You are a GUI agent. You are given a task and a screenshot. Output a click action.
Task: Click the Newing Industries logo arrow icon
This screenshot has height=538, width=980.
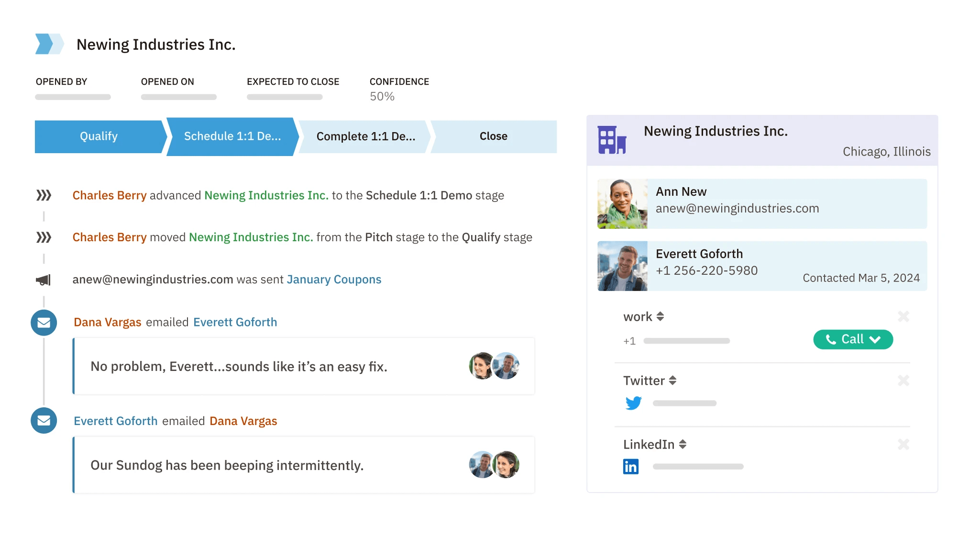(49, 44)
